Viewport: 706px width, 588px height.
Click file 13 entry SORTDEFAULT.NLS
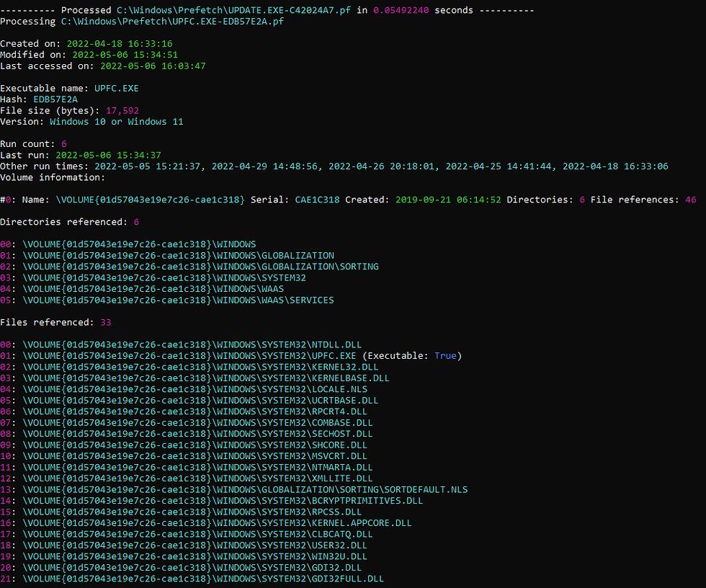pos(233,489)
